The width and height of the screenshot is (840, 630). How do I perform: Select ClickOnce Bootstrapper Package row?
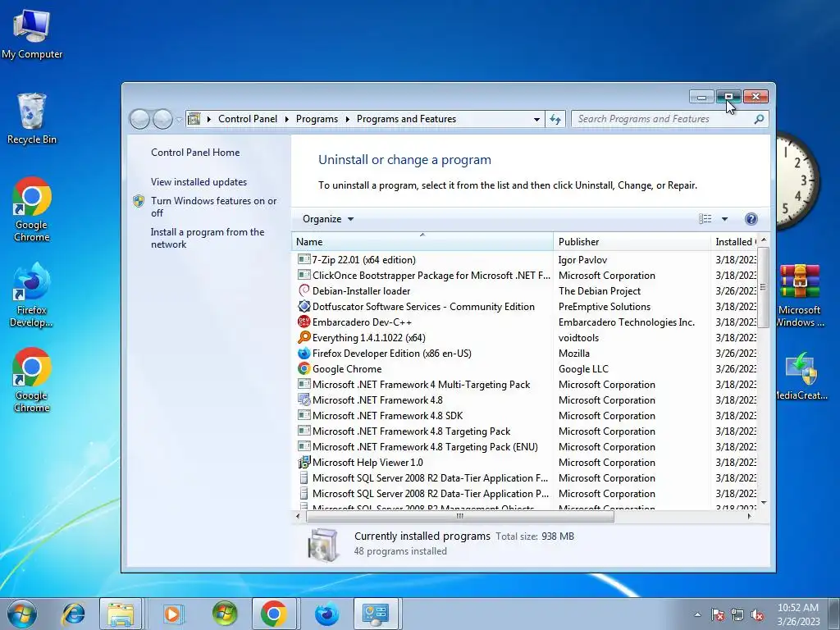[525, 275]
